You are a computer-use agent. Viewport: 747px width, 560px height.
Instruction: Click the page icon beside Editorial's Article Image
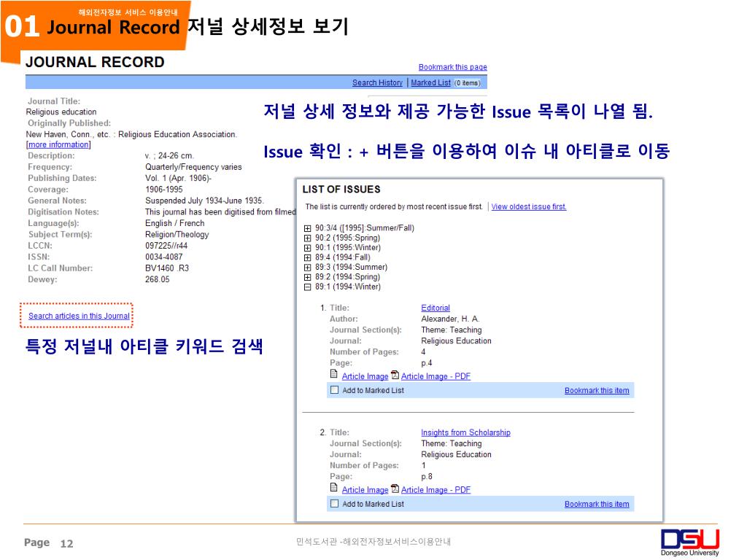tap(334, 374)
